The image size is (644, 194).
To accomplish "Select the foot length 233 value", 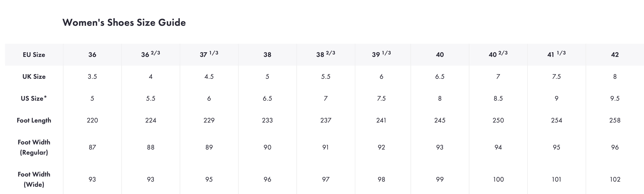I will click(267, 121).
